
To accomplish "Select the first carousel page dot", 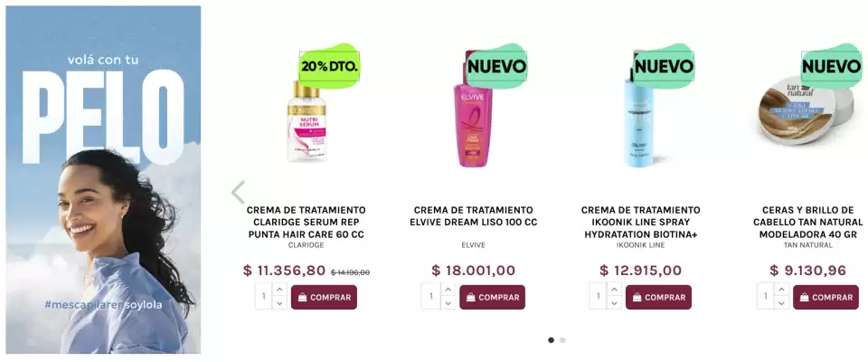I will (x=551, y=339).
